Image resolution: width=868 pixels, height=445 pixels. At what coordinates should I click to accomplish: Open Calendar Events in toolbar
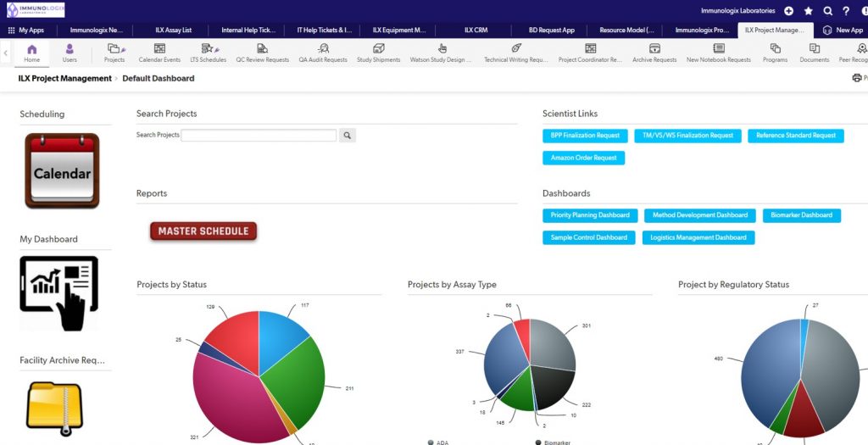tap(159, 53)
